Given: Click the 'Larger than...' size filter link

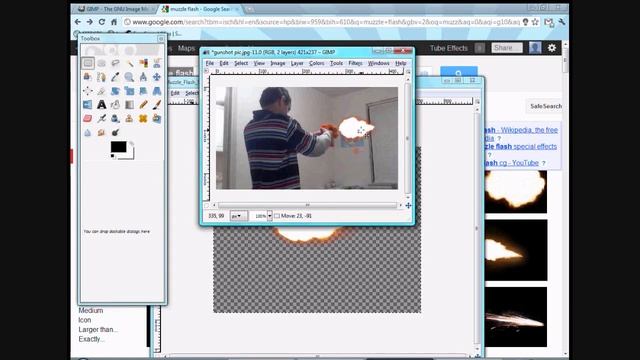Looking at the screenshot, I should [98, 329].
